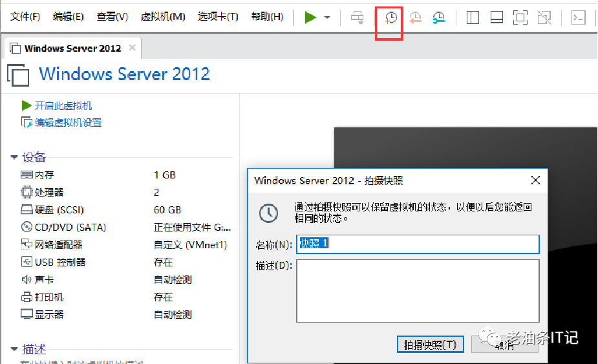Click the 编辑虚拟机设置 link
The height and width of the screenshot is (364, 598).
click(x=69, y=122)
